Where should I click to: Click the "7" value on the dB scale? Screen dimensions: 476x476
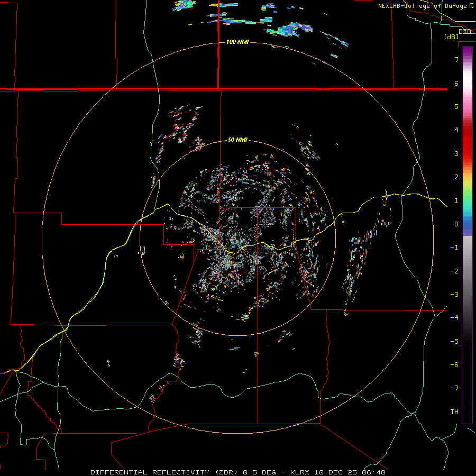tap(456, 59)
